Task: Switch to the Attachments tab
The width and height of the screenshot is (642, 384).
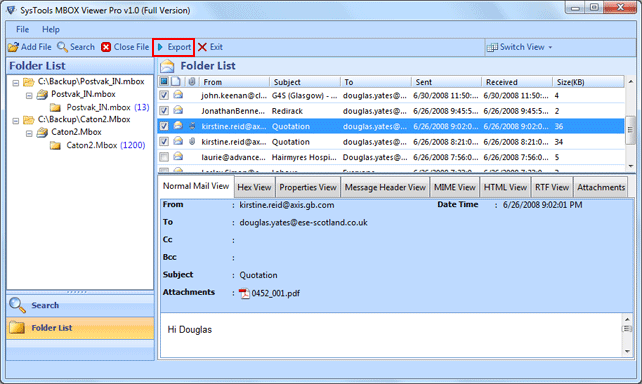Action: click(x=601, y=187)
